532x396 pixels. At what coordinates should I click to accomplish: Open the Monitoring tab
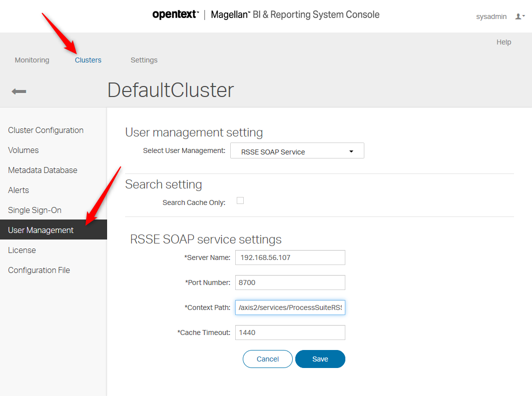click(32, 60)
